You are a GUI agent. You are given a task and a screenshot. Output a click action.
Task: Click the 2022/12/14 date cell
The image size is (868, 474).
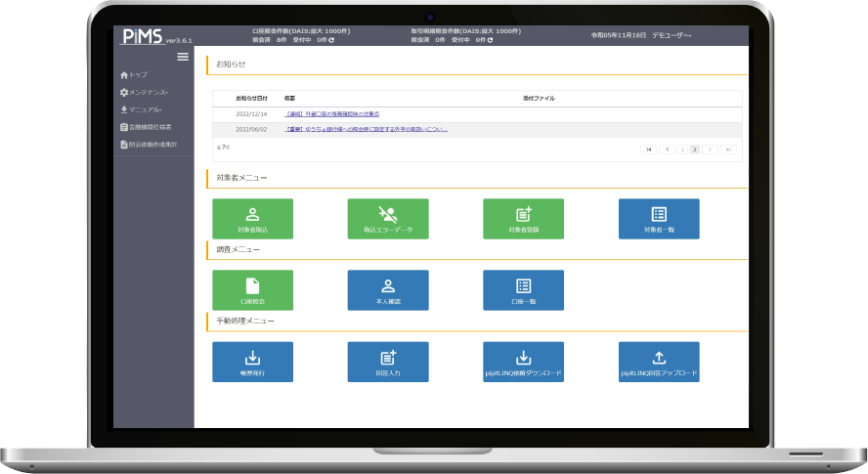tap(251, 114)
